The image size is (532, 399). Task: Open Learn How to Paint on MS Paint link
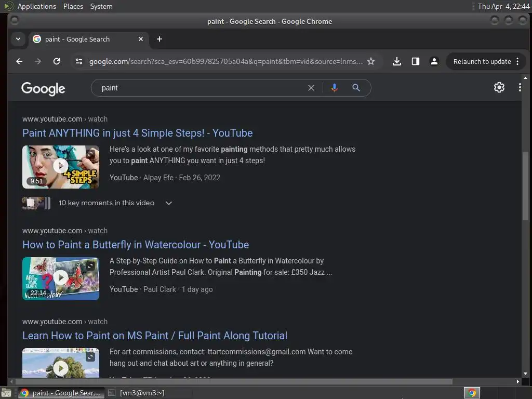[155, 336]
